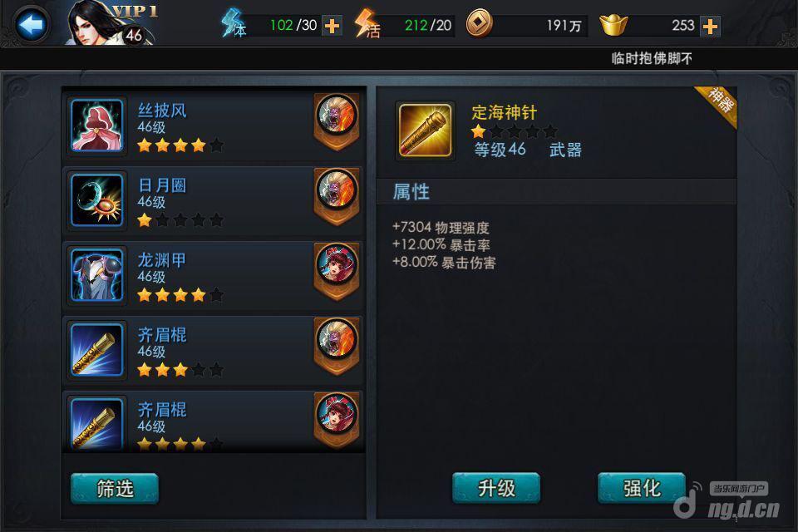798x532 pixels.
Task: Click the 强化 enhance button
Action: point(642,488)
